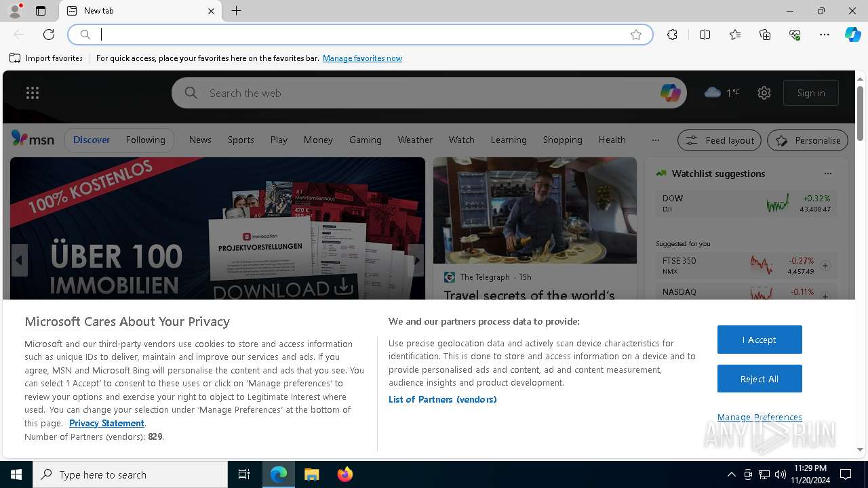Open the tab actions menu icon

(41, 11)
